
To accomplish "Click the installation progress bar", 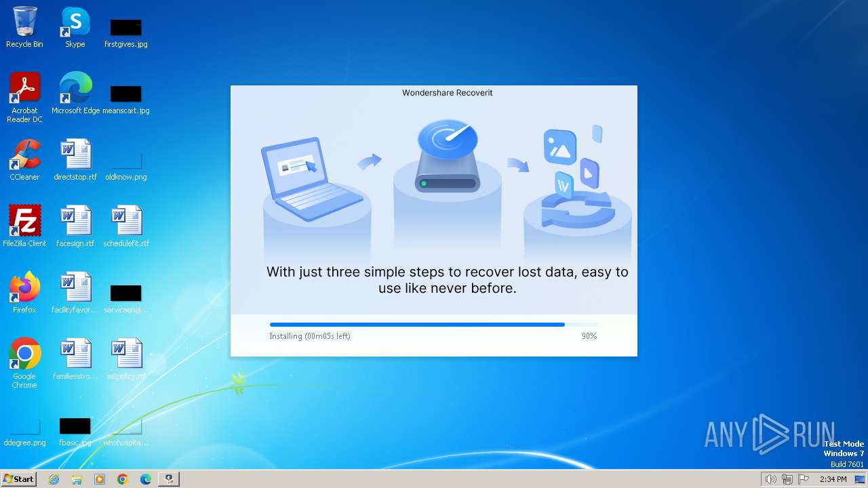I will pyautogui.click(x=434, y=325).
